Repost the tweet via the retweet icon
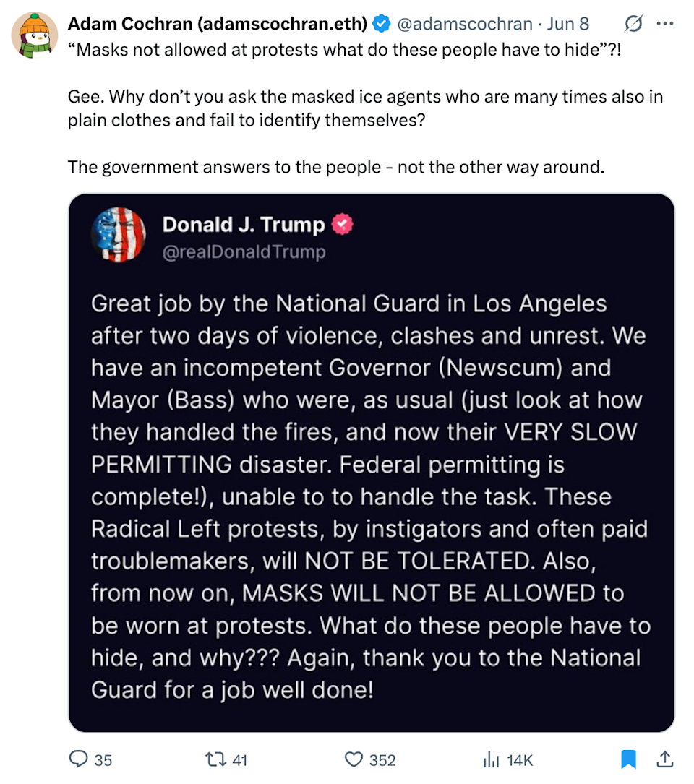The width and height of the screenshot is (694, 784). pos(215,759)
